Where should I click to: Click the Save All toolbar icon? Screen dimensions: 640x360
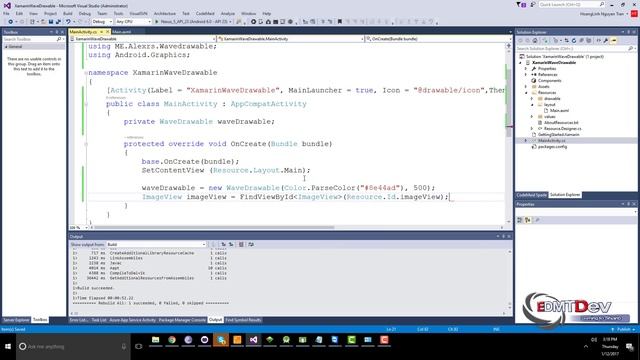(58, 22)
